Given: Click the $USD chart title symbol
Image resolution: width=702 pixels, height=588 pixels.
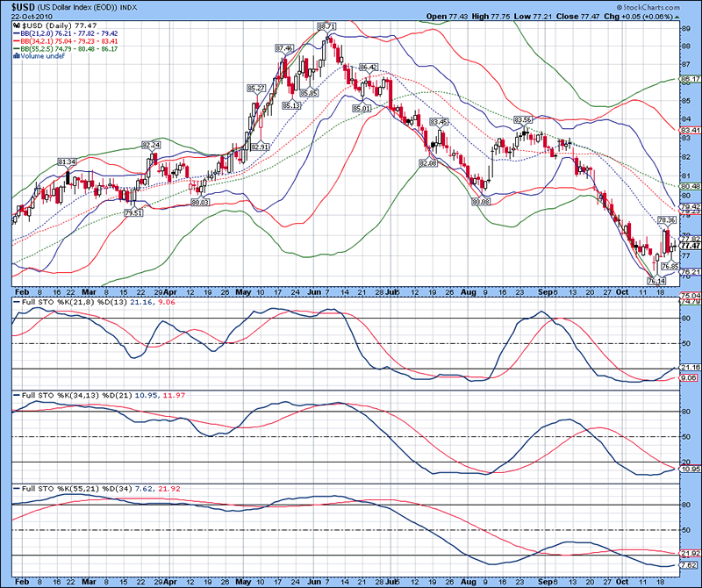Looking at the screenshot, I should [25, 5].
